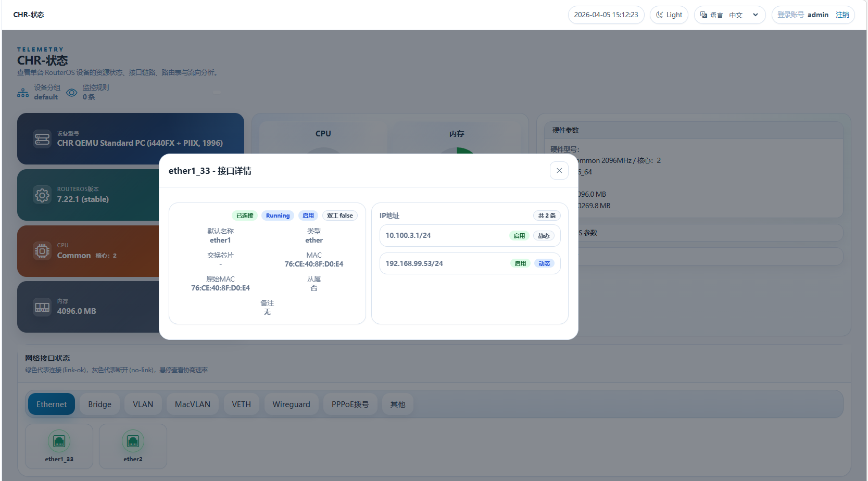Click the device group network icon
This screenshot has width=868, height=481.
point(23,93)
